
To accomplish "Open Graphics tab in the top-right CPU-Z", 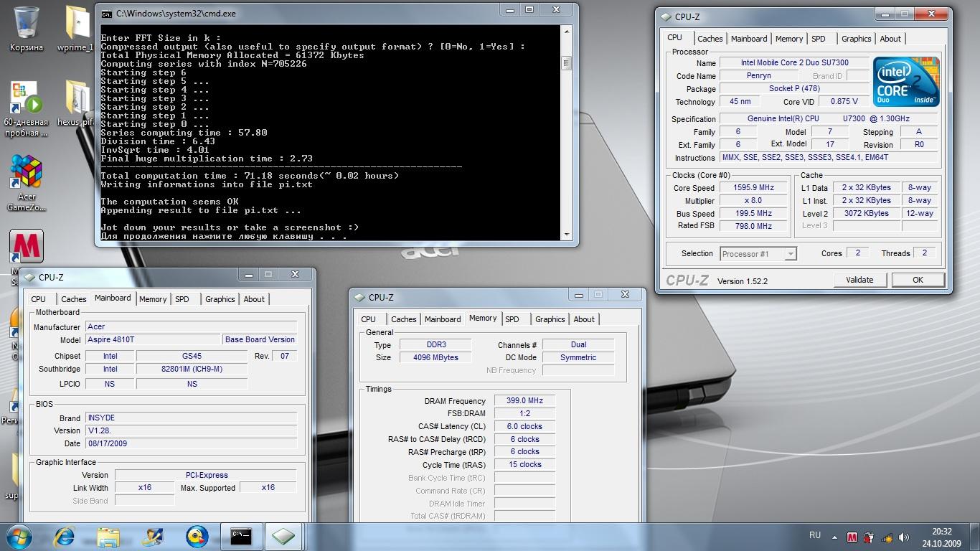I will (x=856, y=39).
